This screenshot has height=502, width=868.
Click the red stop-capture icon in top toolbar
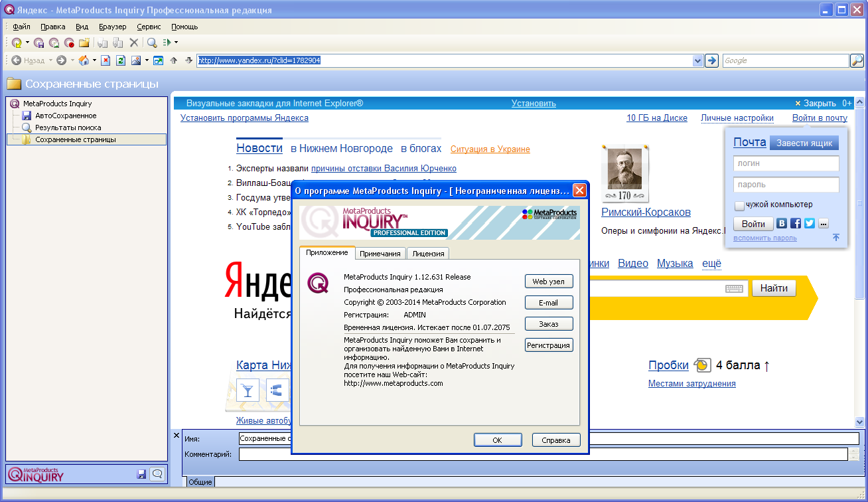[x=69, y=42]
